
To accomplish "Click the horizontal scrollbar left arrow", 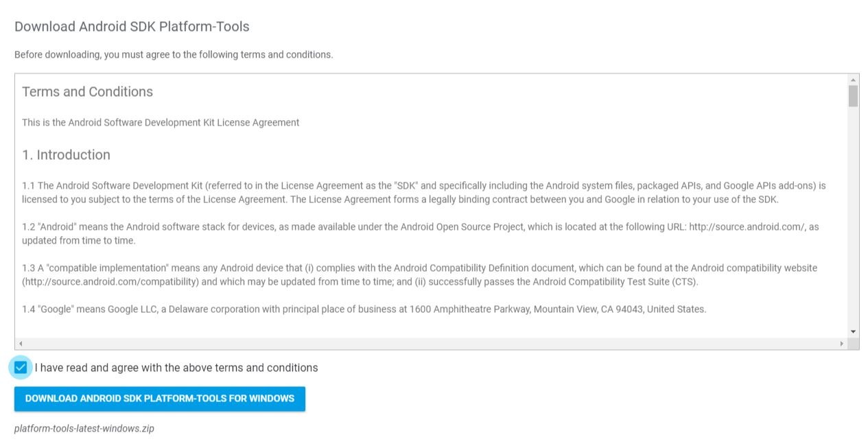I will (x=21, y=343).
